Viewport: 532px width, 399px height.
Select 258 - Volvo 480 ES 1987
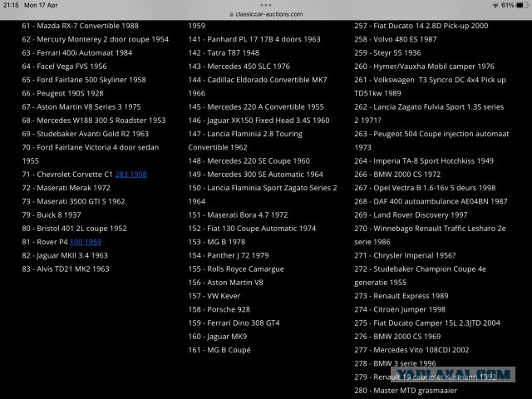396,39
